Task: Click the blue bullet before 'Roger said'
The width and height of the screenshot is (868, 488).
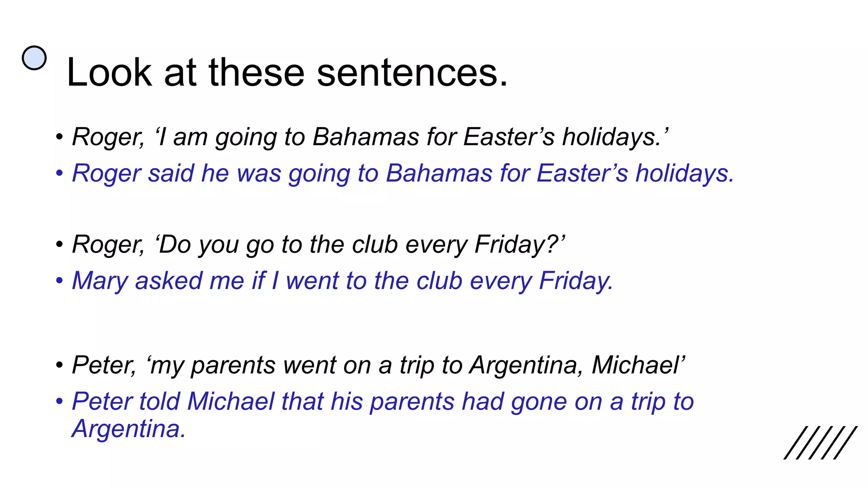Action: tap(60, 174)
